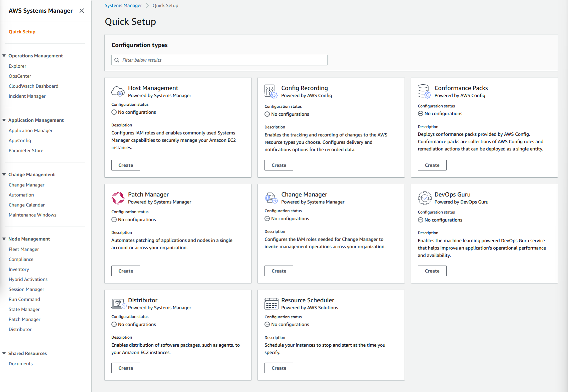Focus the Filter below results field
Screen dimensions: 568x392
click(219, 60)
